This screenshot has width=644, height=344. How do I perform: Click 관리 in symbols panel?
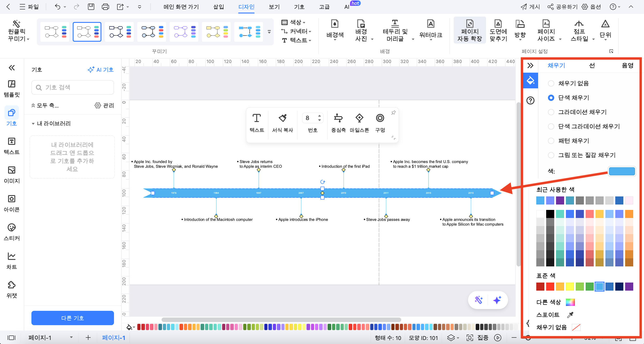pos(104,105)
